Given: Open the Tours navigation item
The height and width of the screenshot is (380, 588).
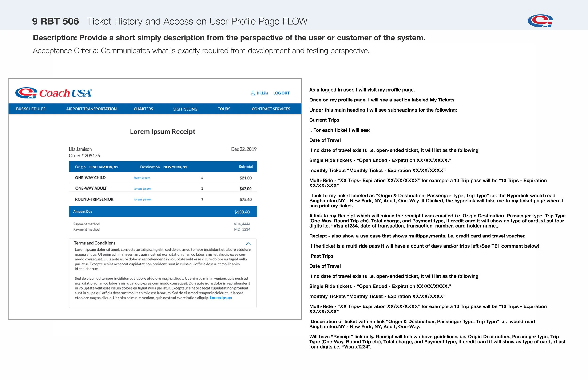Looking at the screenshot, I should point(224,109).
